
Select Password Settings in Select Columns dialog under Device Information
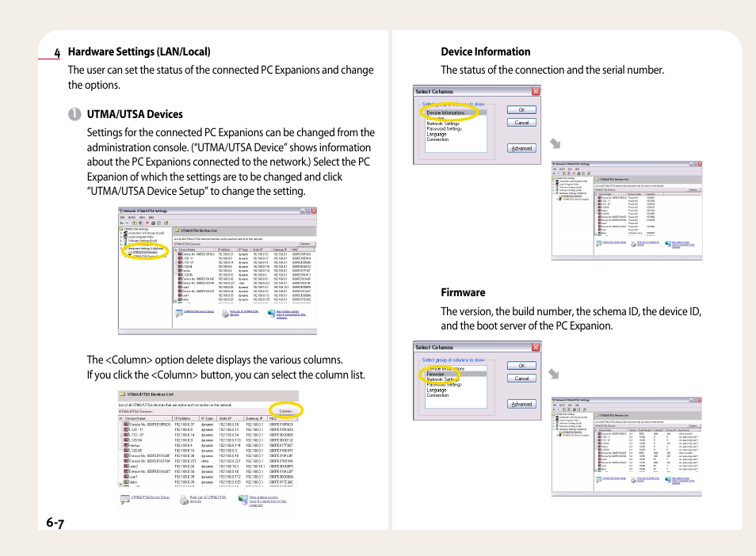444,128
